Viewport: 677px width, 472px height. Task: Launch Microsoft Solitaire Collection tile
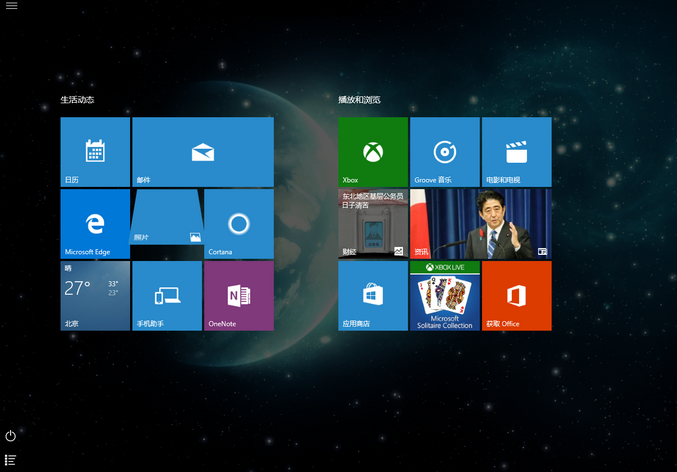point(445,296)
